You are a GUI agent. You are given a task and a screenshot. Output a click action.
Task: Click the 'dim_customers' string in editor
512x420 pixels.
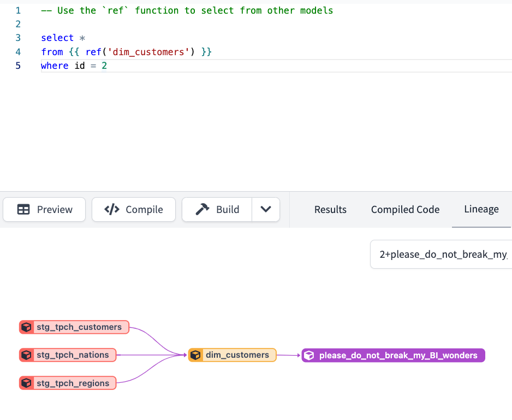tap(148, 52)
